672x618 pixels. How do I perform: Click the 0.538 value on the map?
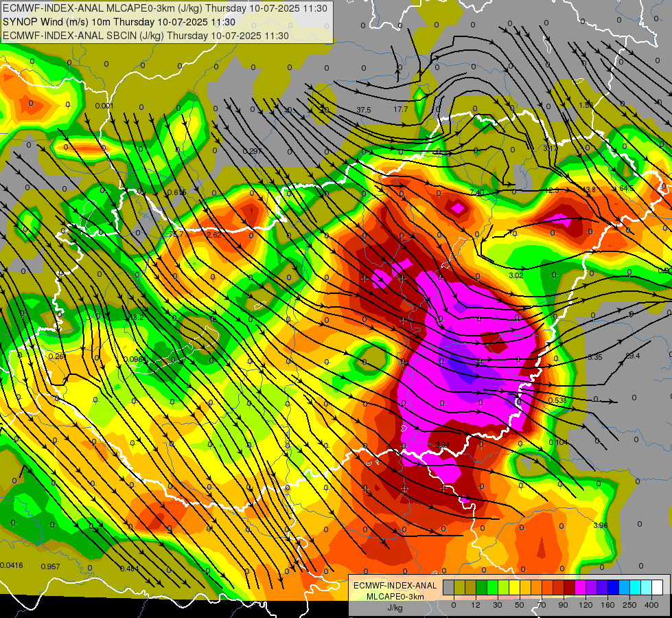[557, 400]
